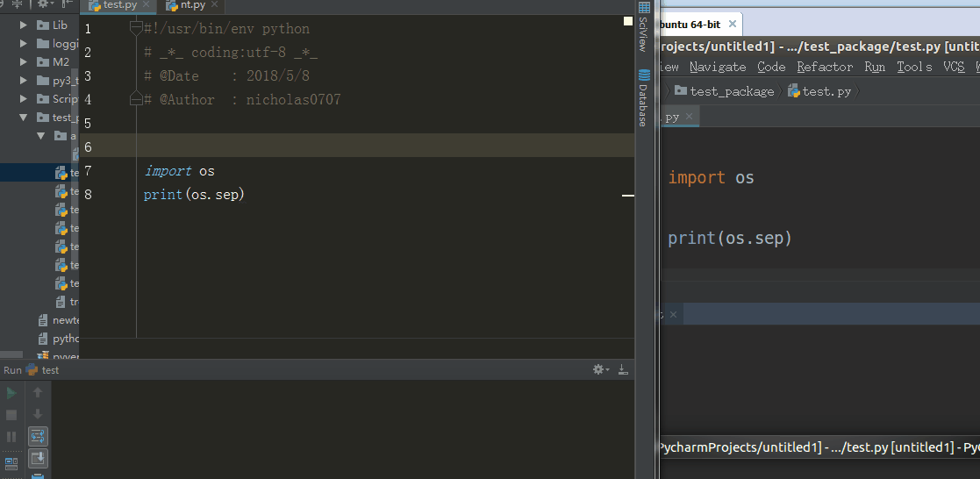Screen dimensions: 980x479
Task: Open the project panel gear settings
Action: [x=45, y=4]
